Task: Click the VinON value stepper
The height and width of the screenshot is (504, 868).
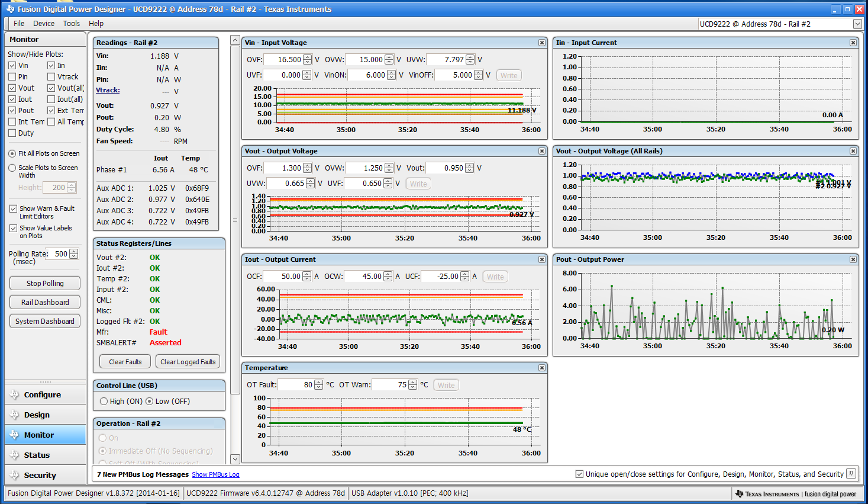Action: 391,75
